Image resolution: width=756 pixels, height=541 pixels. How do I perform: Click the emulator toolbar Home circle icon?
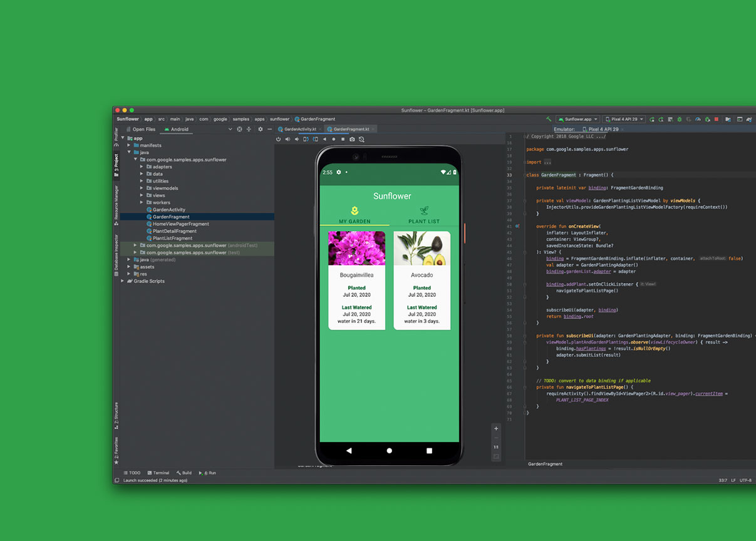[x=333, y=139]
